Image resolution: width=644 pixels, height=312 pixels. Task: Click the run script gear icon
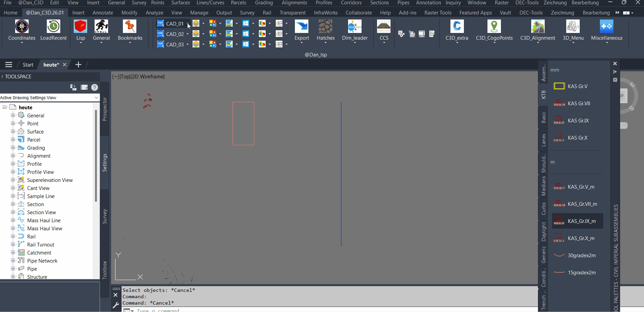[401, 34]
